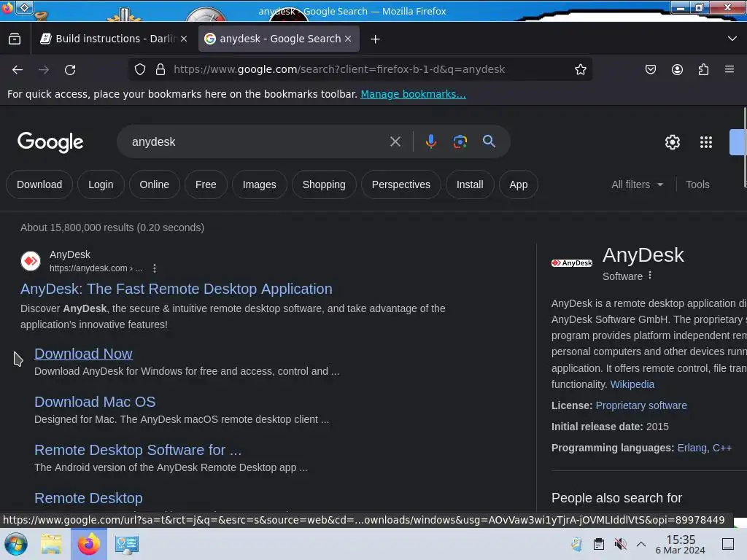Open Google quick settings gear
Screen dimensions: 747x560
[672, 142]
